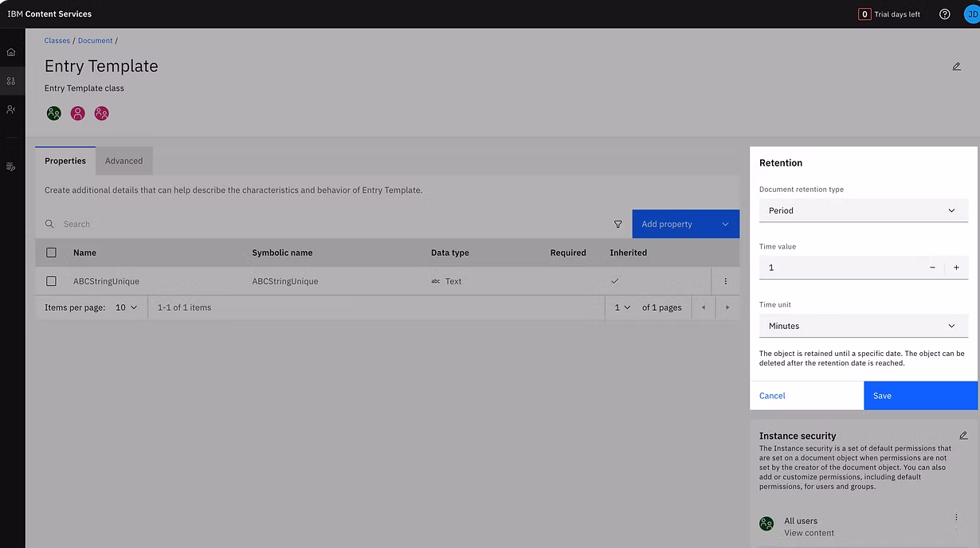Check the ABCStringUnique row checkbox

click(51, 281)
